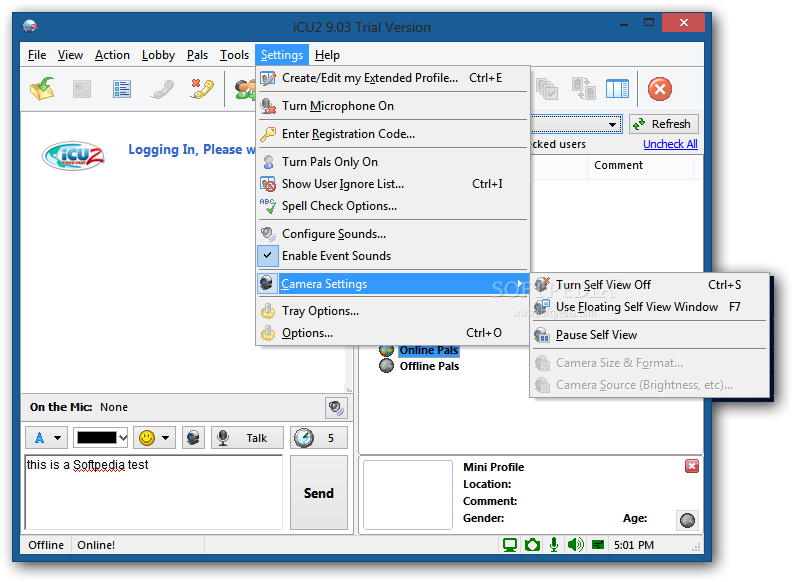Click the black text color swatch

(97, 438)
